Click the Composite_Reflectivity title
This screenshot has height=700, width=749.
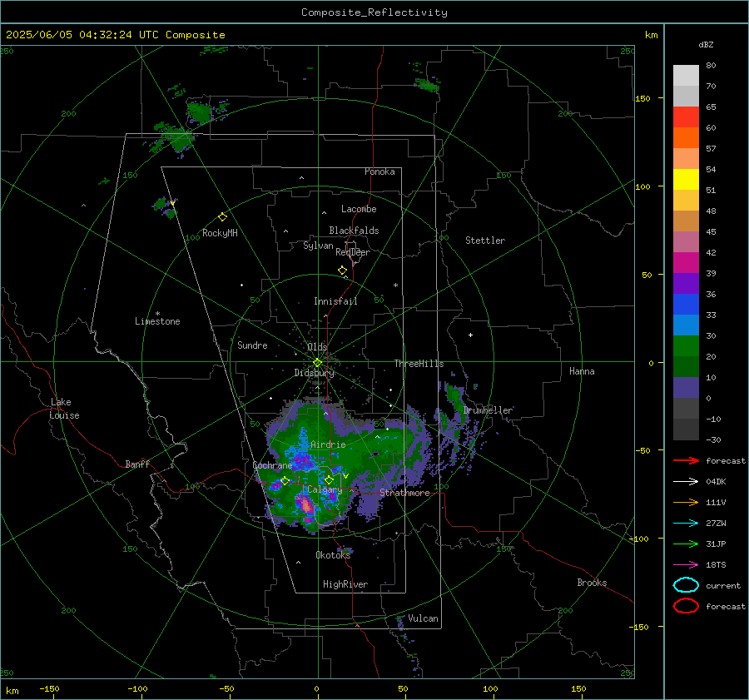(x=374, y=12)
